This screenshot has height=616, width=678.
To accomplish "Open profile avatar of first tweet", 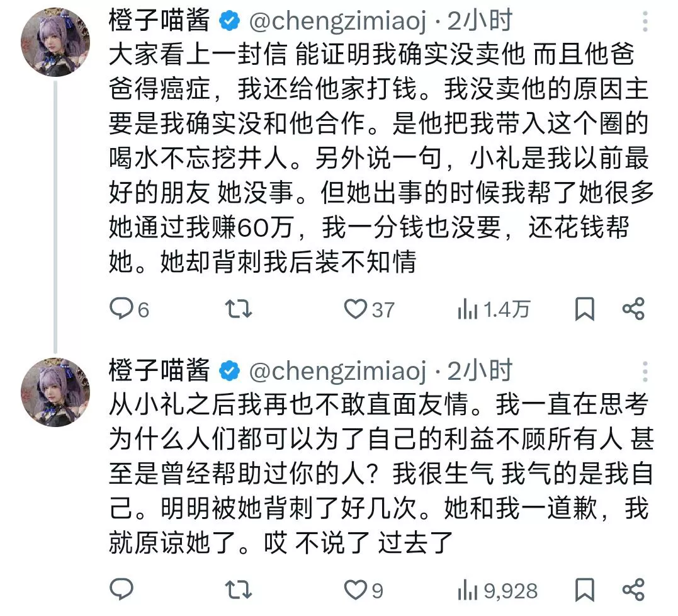I will tap(55, 42).
